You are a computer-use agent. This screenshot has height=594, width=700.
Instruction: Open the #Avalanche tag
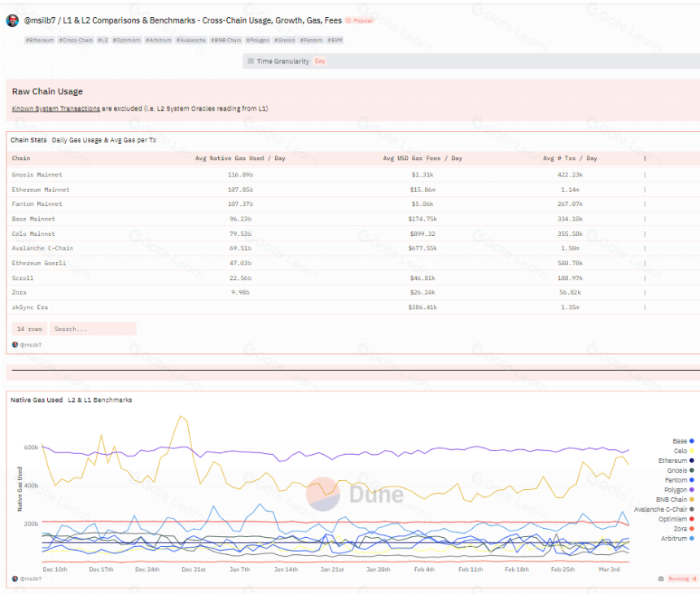pos(191,40)
